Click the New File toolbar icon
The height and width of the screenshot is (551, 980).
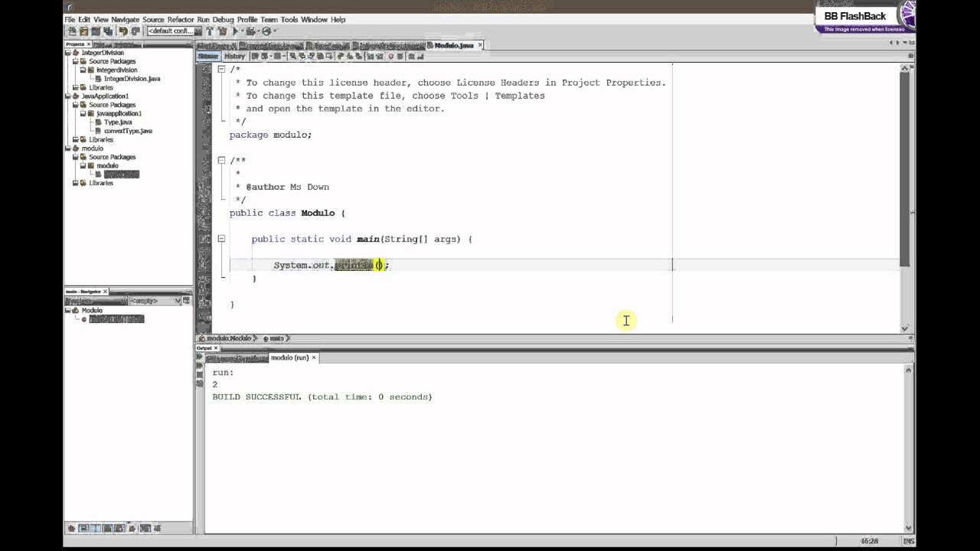(x=72, y=31)
